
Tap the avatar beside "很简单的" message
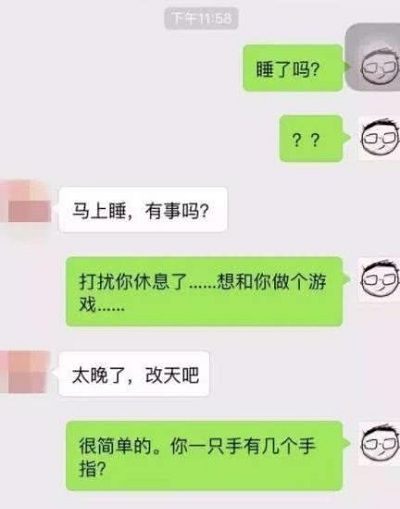379,444
